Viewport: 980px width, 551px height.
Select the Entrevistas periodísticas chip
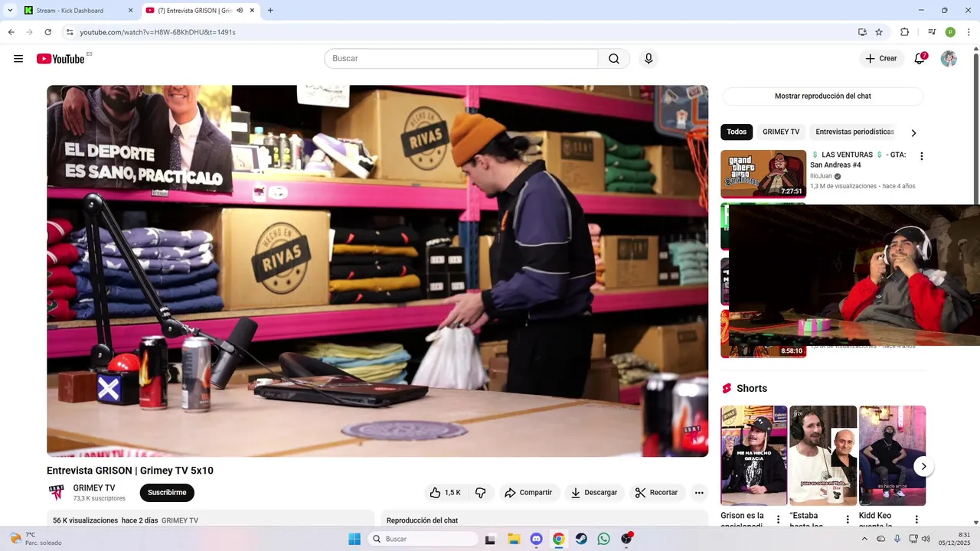(x=854, y=132)
